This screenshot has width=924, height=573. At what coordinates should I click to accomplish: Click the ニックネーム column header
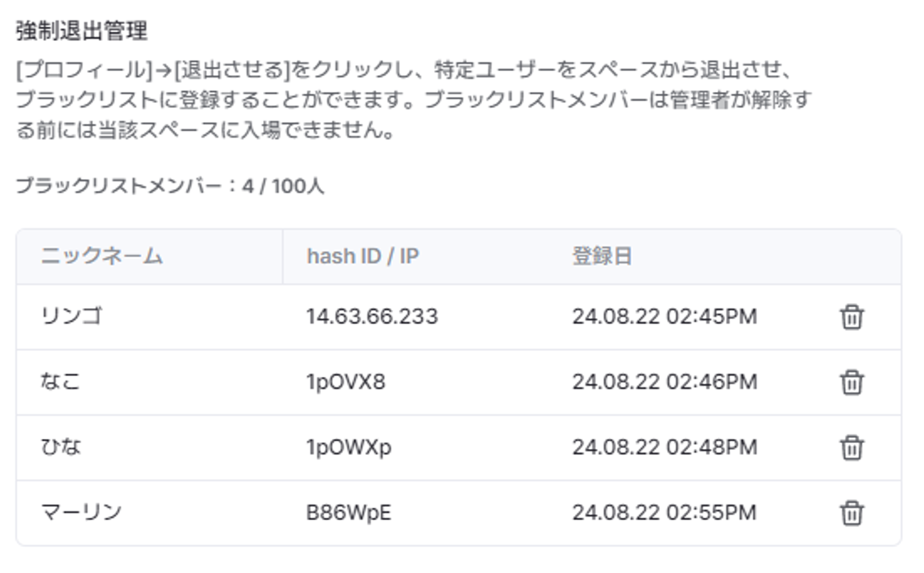(102, 256)
